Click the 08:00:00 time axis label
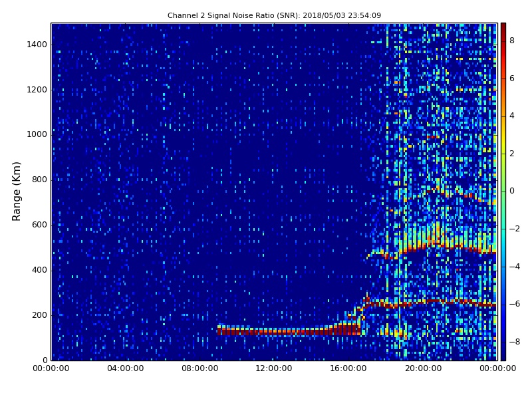 [200, 368]
